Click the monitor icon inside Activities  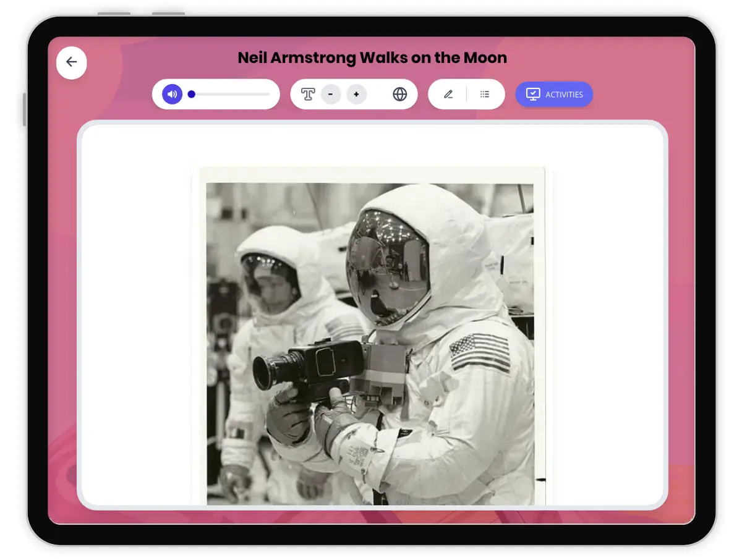point(532,95)
